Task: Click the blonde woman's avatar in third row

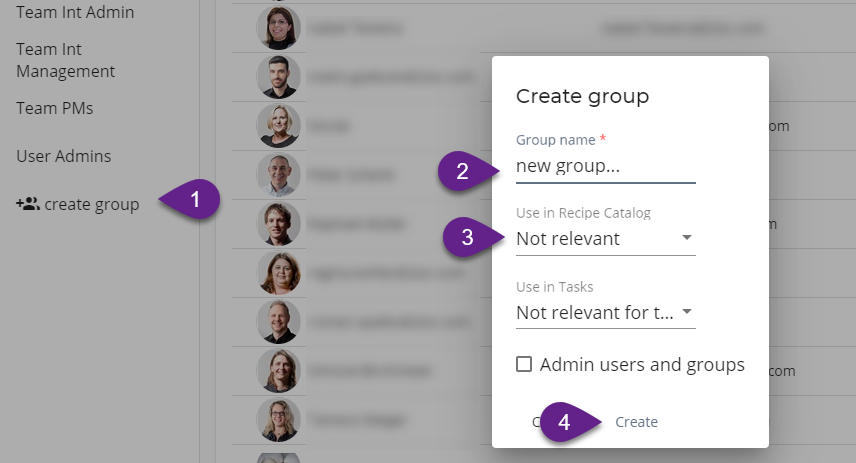Action: tap(278, 126)
